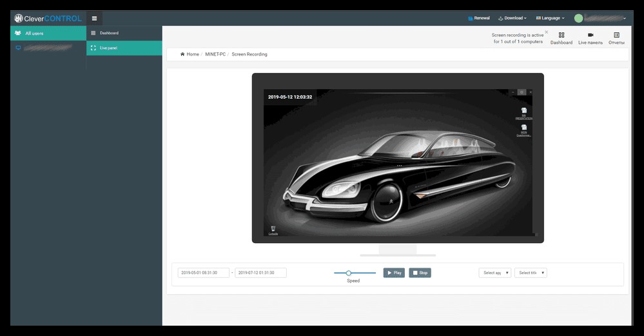
Task: Click the computer monitor icon in sidebar
Action: (x=18, y=48)
